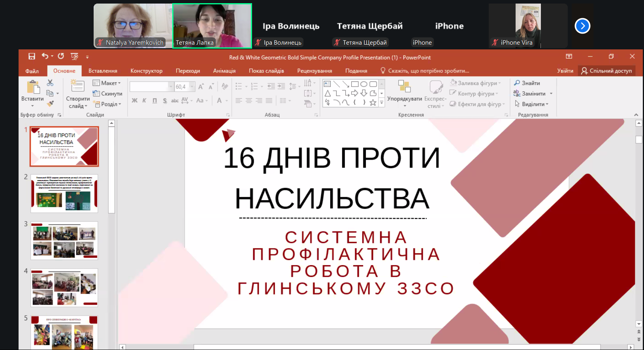The image size is (644, 350).
Task: Expand the font size dropdown showing 60,4
Action: (192, 87)
